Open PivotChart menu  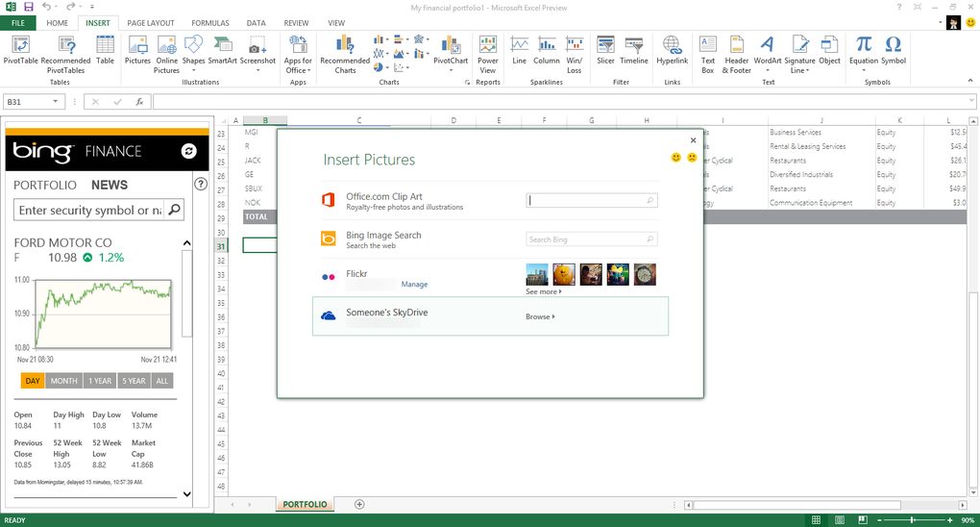click(451, 53)
